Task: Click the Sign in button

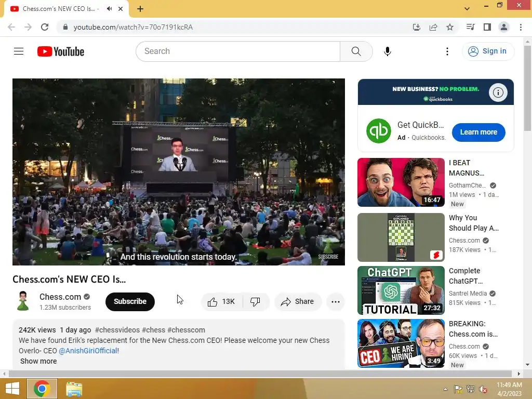Action: [x=488, y=51]
